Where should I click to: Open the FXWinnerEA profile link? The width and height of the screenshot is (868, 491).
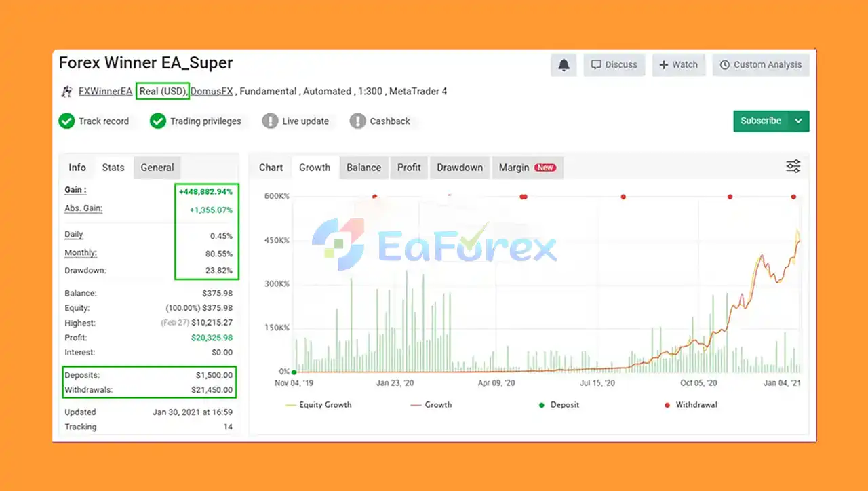click(x=105, y=92)
